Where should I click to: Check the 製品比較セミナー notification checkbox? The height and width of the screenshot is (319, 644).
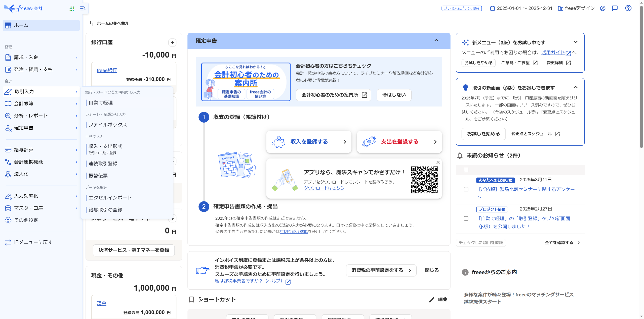click(x=466, y=189)
